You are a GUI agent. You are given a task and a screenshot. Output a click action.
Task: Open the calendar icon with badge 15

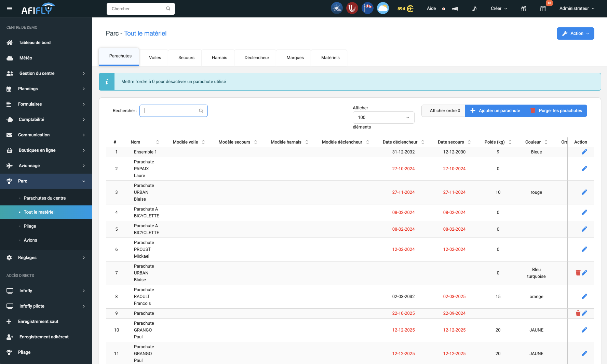(543, 9)
